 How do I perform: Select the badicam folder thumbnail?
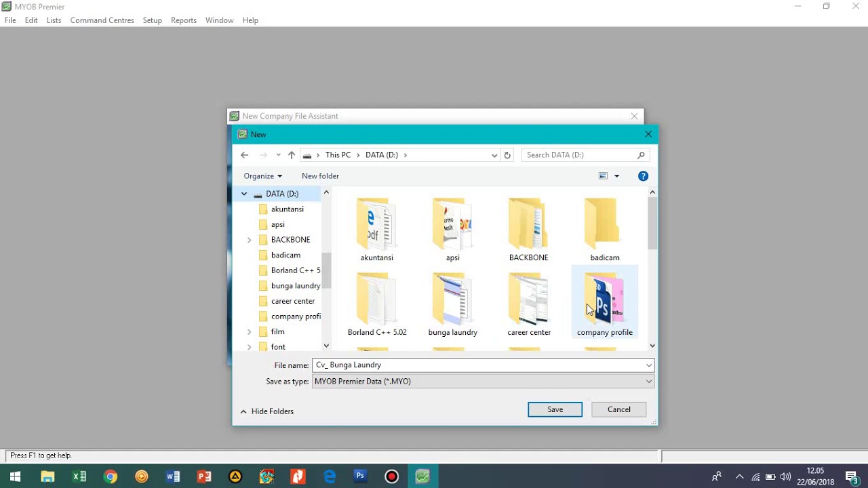point(605,229)
